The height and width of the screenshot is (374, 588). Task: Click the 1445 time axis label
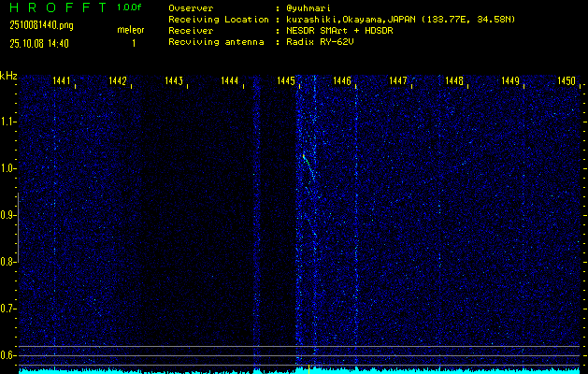pos(286,80)
